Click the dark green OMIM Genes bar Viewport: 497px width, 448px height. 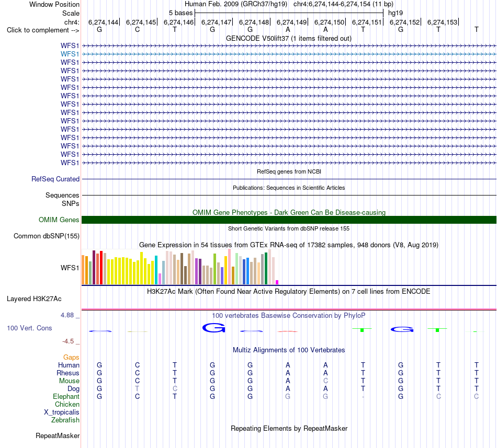[289, 220]
